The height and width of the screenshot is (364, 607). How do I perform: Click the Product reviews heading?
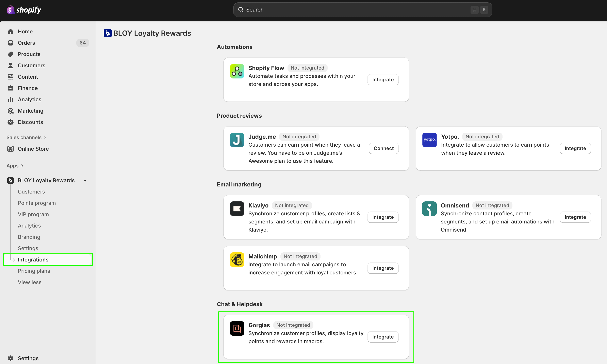point(239,116)
